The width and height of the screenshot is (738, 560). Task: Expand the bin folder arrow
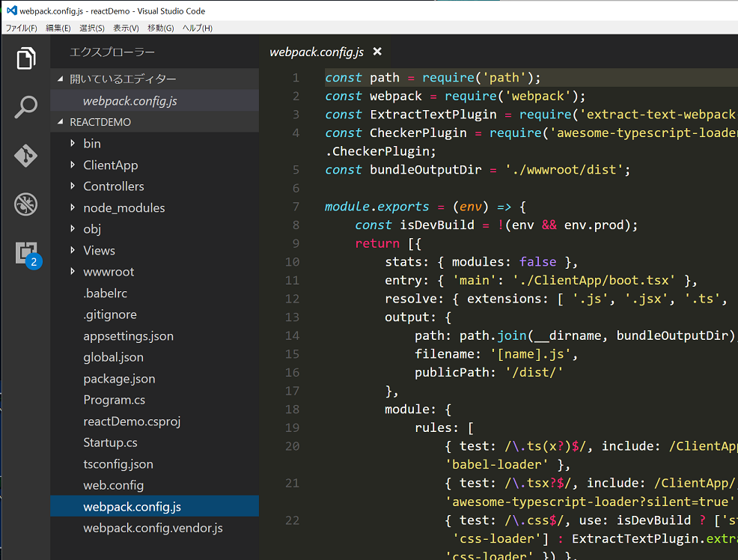pyautogui.click(x=73, y=143)
